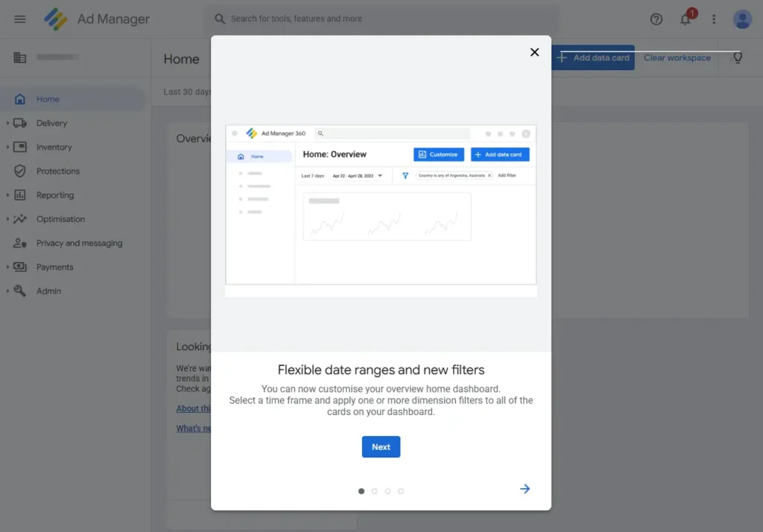The image size is (763, 532).
Task: Open the Protections menu item
Action: click(58, 171)
